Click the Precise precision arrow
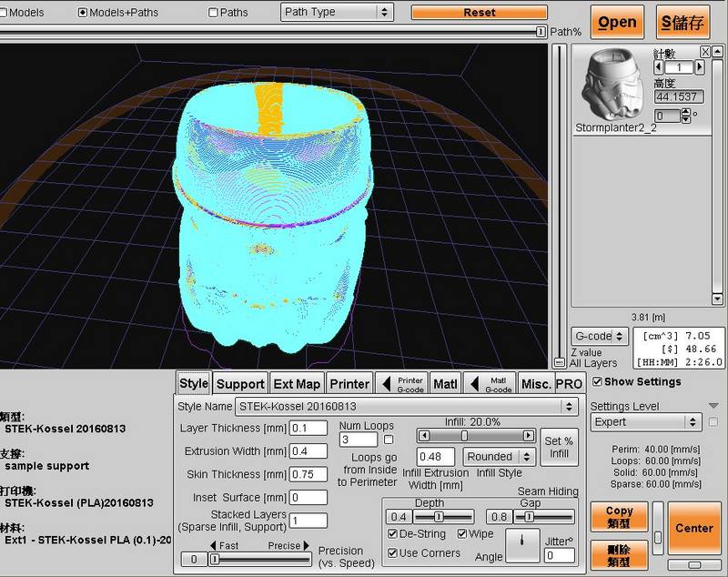Image resolution: width=728 pixels, height=577 pixels. click(x=307, y=545)
